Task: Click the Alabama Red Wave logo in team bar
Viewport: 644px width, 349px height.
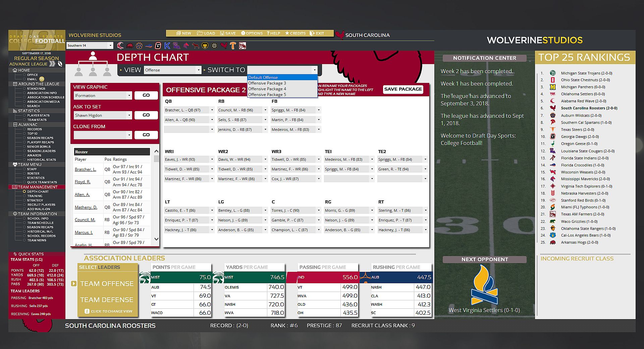Action: coord(120,46)
